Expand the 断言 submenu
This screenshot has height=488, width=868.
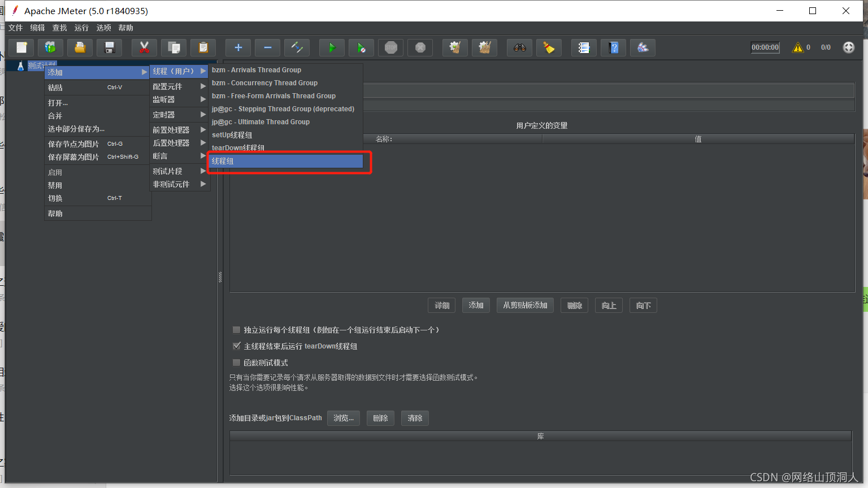pos(180,156)
